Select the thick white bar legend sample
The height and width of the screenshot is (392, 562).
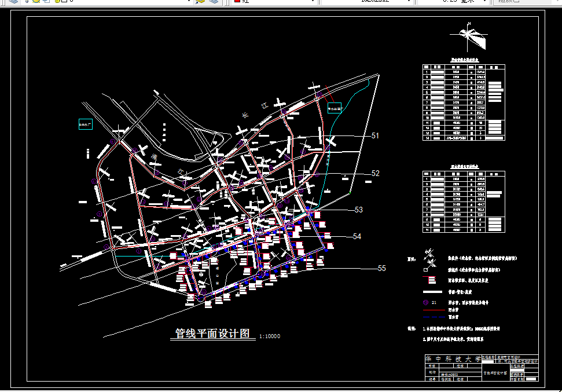[432, 292]
